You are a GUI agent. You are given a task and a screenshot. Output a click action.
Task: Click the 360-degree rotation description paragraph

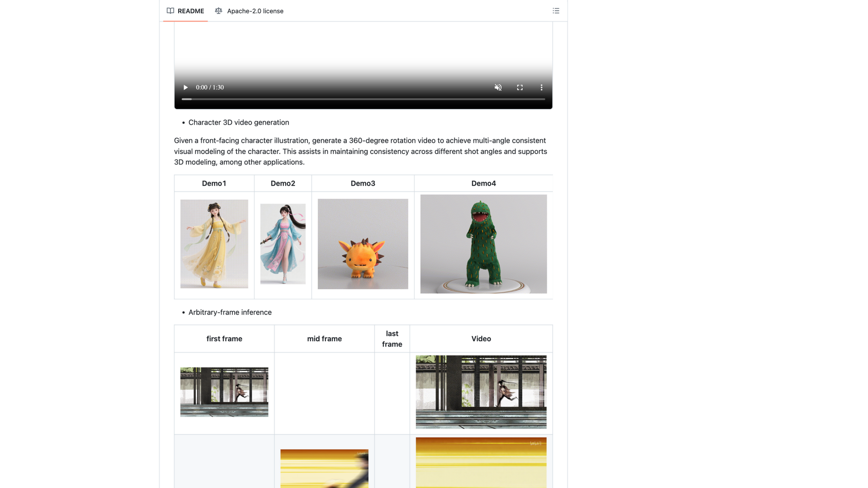(361, 151)
